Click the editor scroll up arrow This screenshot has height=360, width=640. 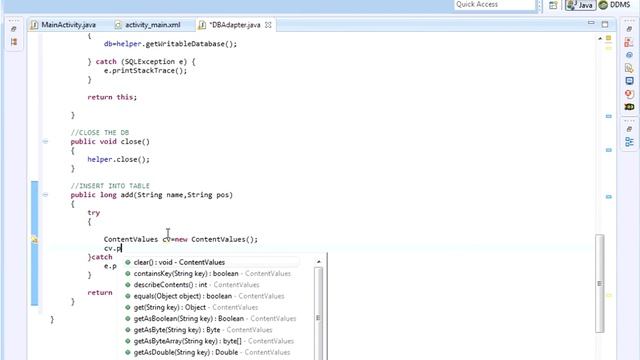click(600, 38)
